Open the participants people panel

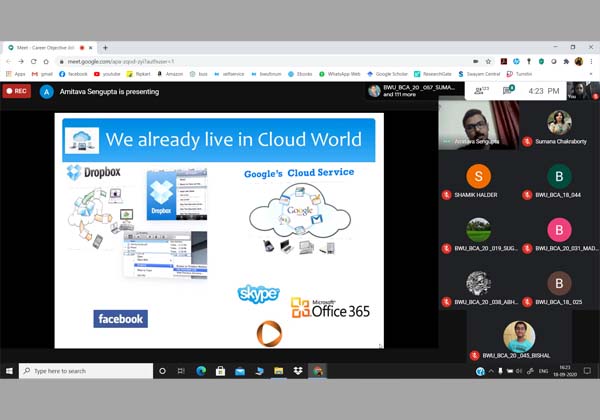(481, 91)
